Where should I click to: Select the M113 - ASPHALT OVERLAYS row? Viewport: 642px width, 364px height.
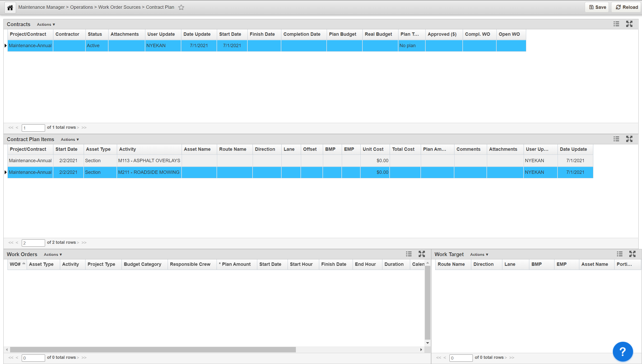point(149,161)
